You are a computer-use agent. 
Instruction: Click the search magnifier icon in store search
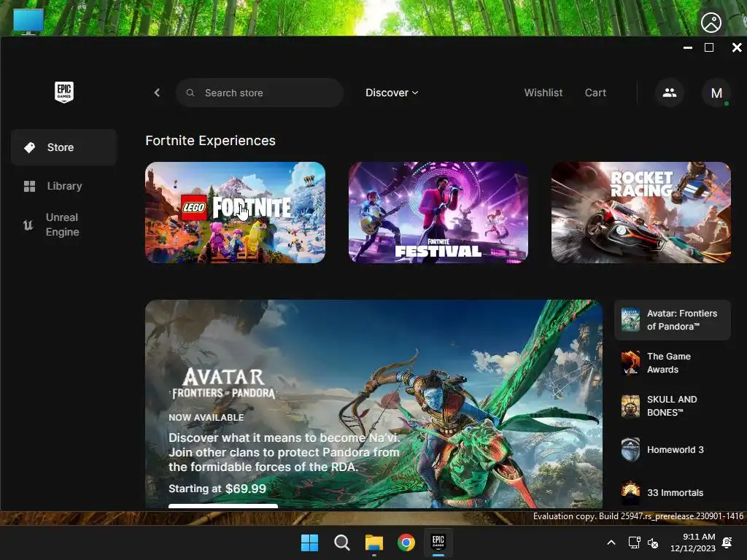pos(190,93)
